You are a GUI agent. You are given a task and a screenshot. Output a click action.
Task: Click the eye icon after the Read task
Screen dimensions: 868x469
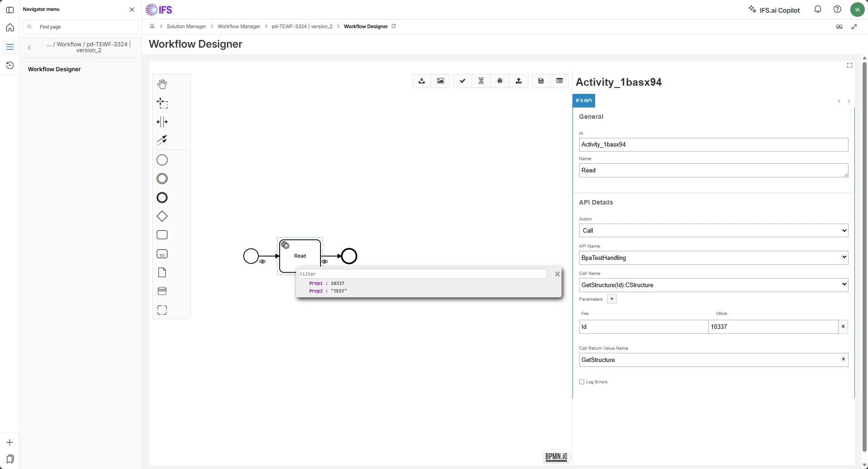click(x=325, y=262)
